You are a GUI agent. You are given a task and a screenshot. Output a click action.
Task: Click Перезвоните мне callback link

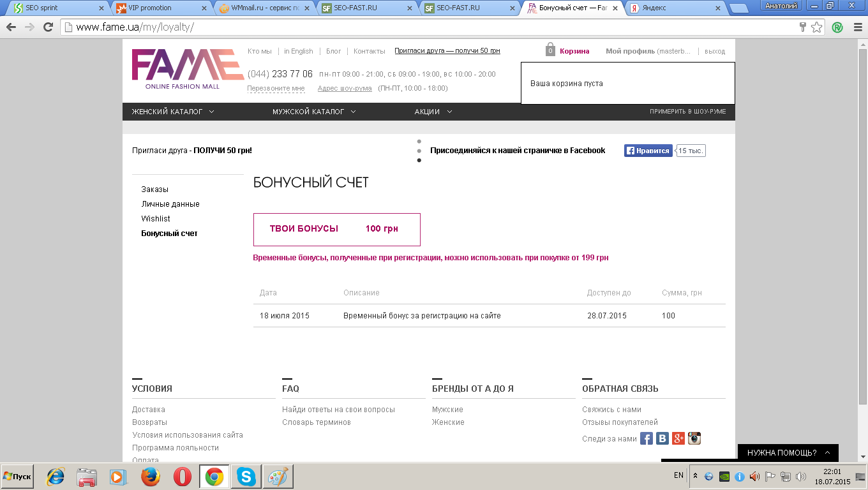pos(276,88)
